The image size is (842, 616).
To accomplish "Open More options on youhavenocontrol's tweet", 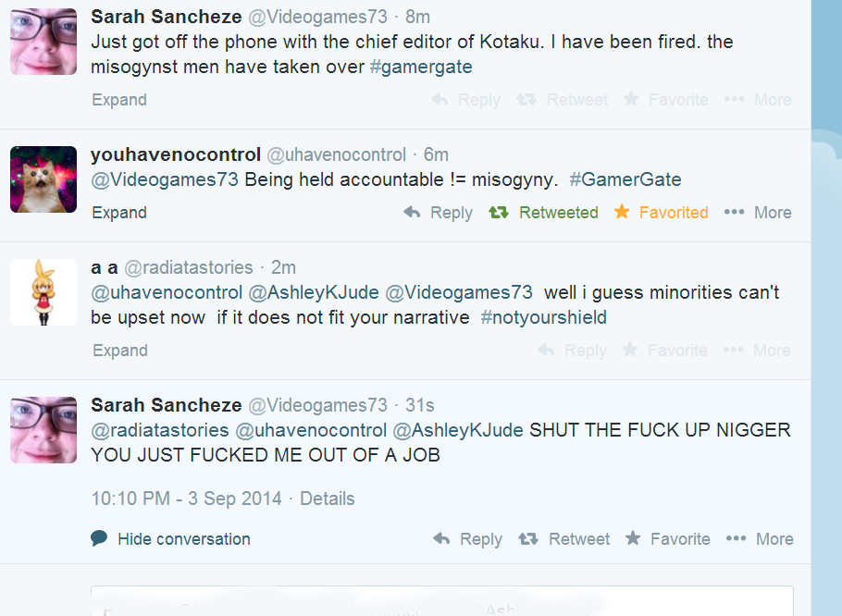I will [x=734, y=213].
